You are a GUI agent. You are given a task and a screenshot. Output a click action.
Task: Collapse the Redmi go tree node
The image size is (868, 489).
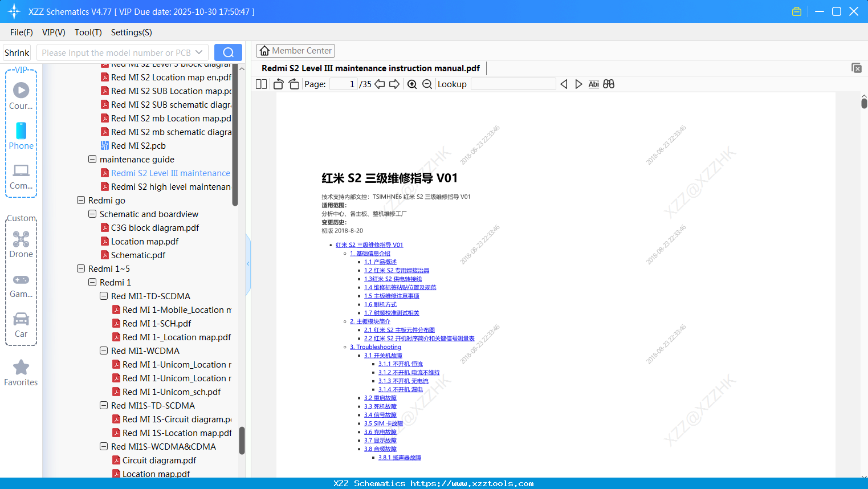pos(81,200)
